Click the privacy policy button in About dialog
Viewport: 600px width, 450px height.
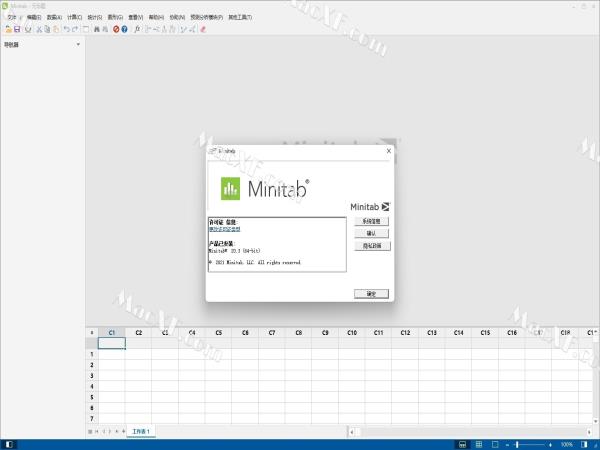372,246
